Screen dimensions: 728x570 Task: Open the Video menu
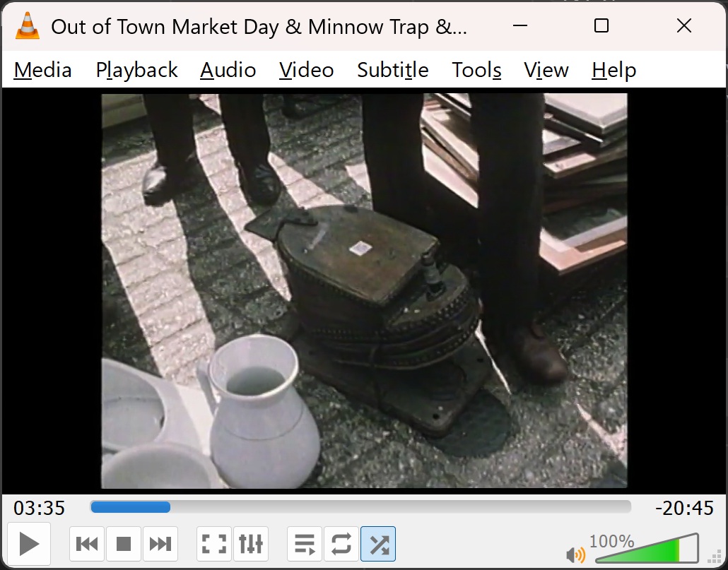tap(307, 70)
